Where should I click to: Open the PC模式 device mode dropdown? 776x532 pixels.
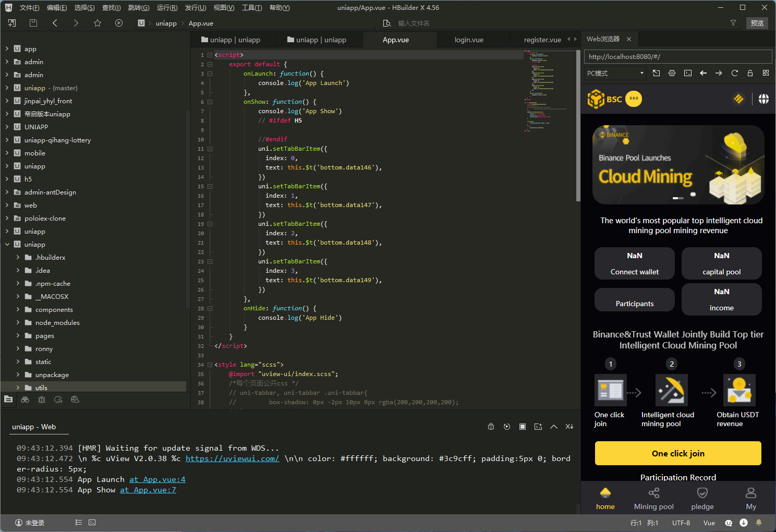tap(615, 73)
